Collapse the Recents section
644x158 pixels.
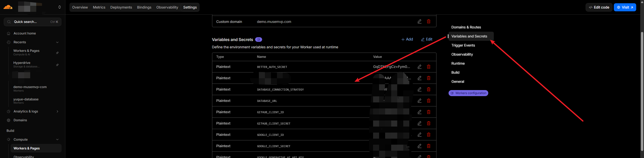[57, 42]
